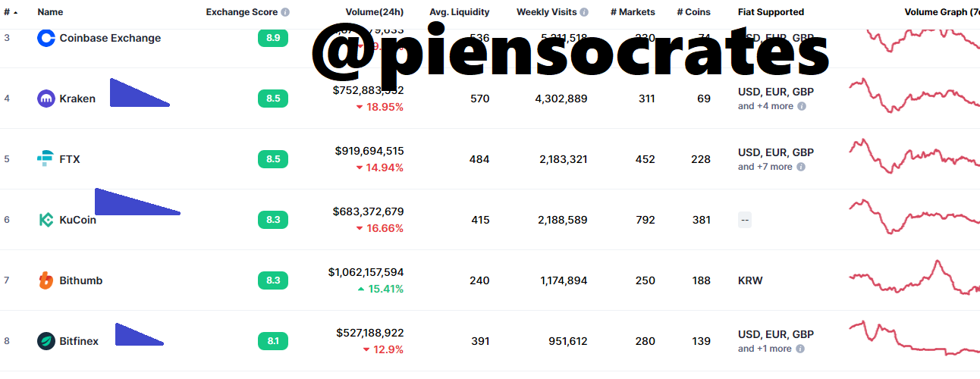Open the Bitfinex exchange link
This screenshot has height=379, width=980.
[x=79, y=341]
